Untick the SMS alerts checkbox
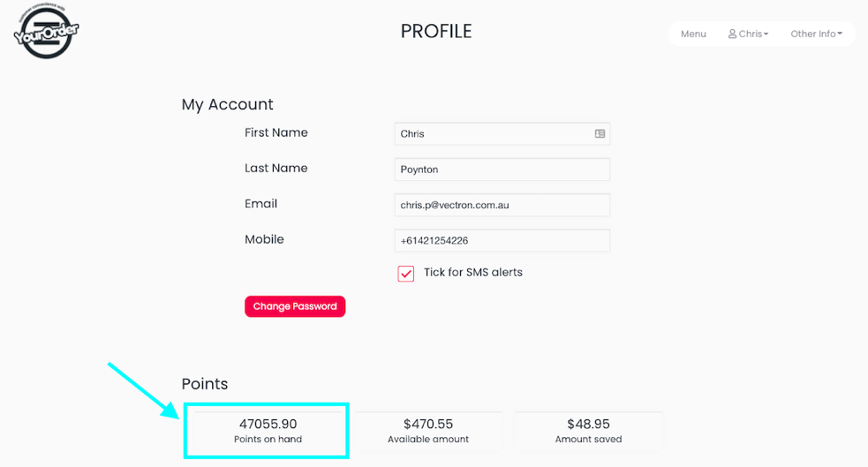The height and width of the screenshot is (467, 868). tap(406, 274)
